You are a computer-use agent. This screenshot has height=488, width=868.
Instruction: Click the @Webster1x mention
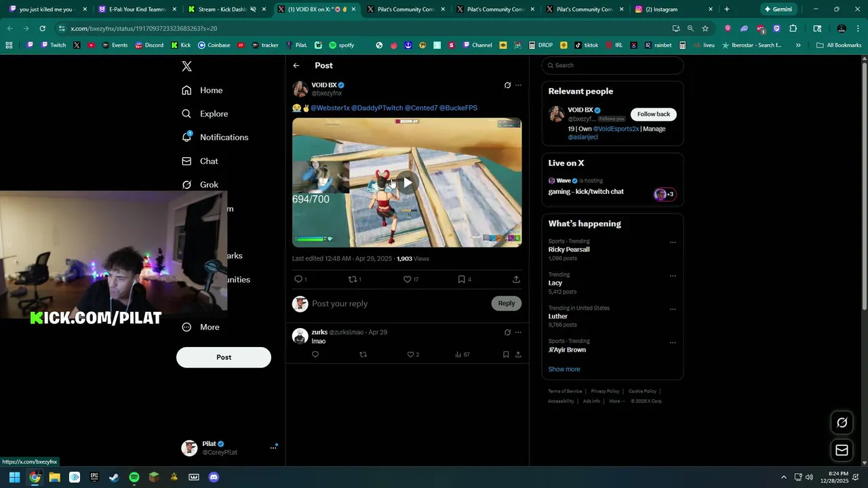330,108
